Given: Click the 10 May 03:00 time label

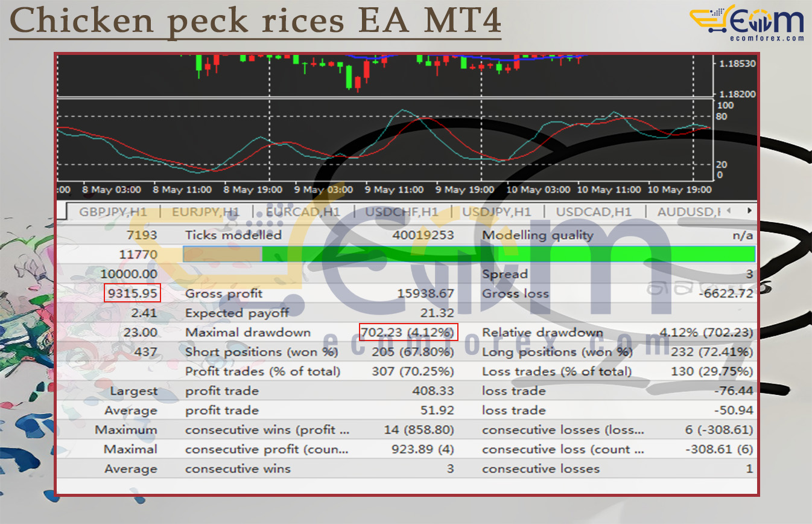Looking at the screenshot, I should pyautogui.click(x=538, y=190).
